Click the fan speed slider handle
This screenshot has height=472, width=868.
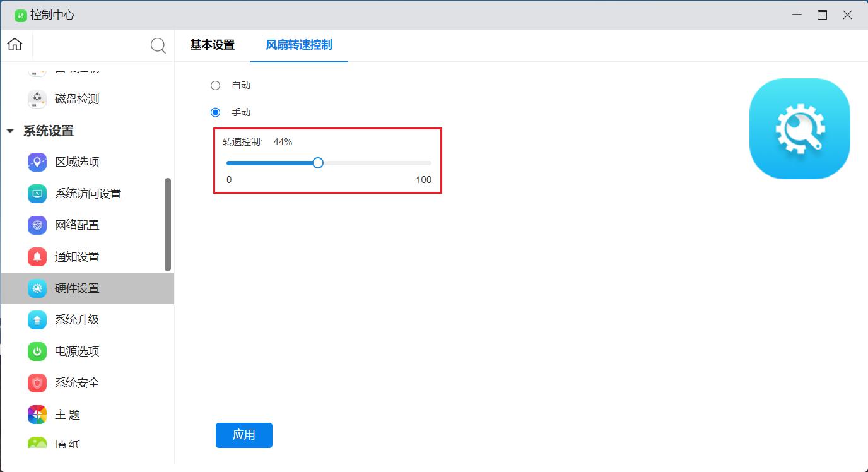pyautogui.click(x=318, y=163)
